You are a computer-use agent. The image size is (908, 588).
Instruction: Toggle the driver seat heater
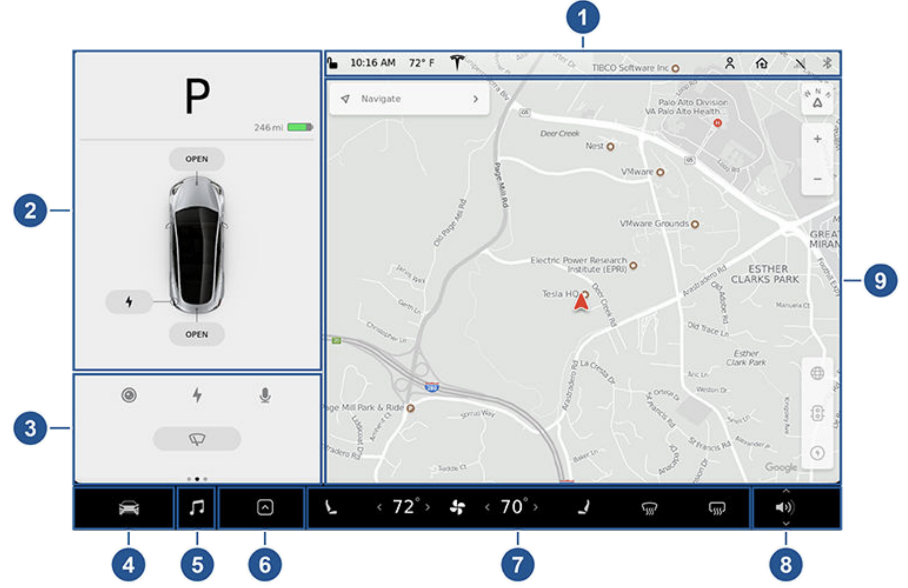tap(331, 507)
